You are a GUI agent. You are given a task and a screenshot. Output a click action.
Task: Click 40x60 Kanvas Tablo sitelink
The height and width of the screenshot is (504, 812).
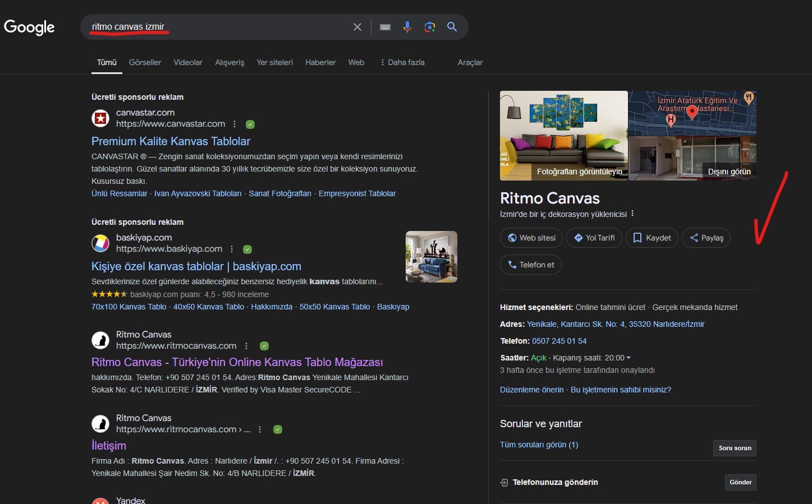point(209,307)
